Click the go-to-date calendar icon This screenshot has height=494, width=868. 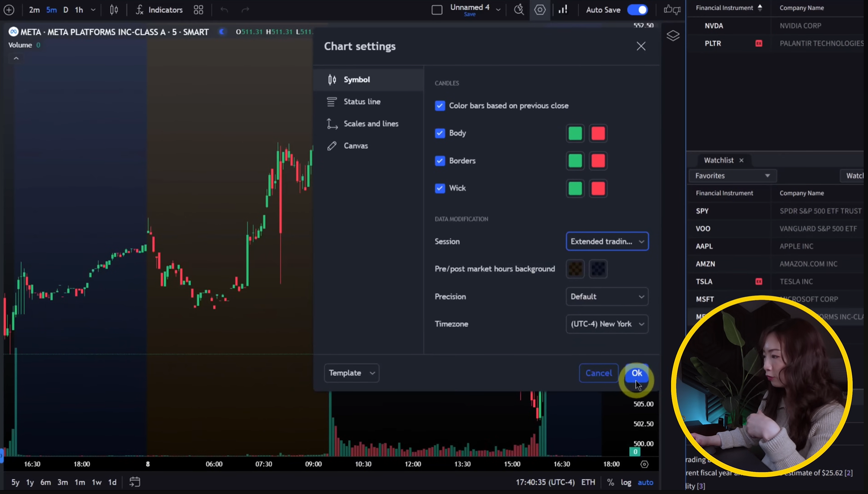[135, 482]
